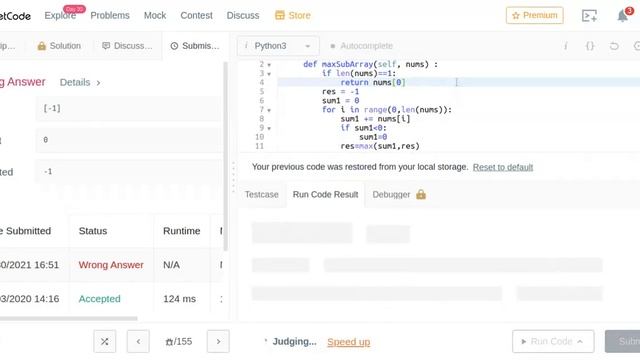
Task: Click Reset to default link
Action: click(503, 167)
